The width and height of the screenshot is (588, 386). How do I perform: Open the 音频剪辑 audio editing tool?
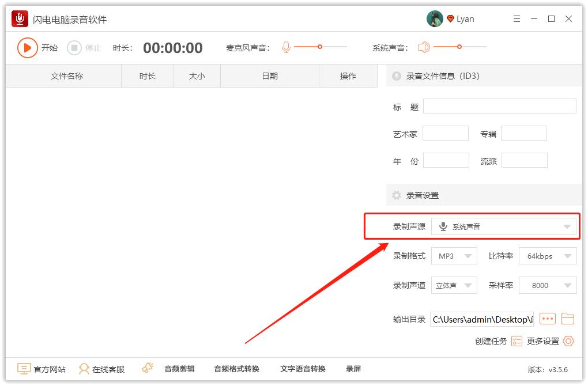[179, 369]
